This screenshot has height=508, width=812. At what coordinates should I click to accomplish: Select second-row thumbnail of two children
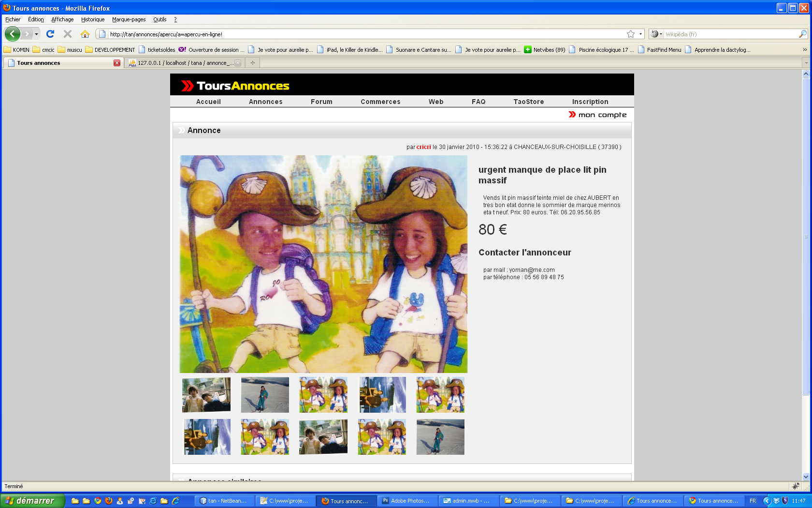tap(323, 437)
